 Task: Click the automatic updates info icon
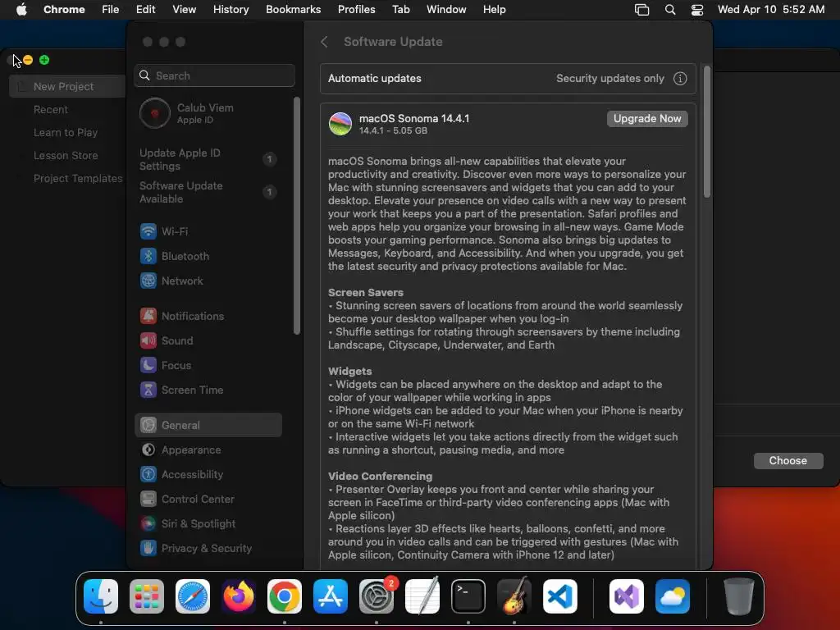click(680, 79)
